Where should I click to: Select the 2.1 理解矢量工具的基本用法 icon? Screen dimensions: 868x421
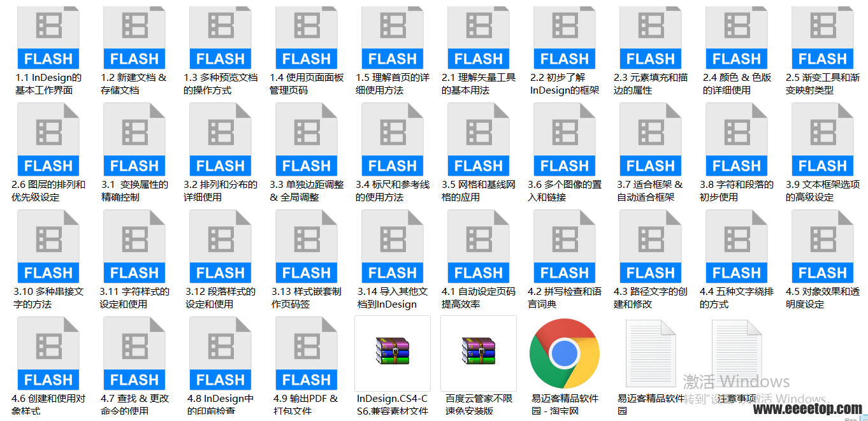[x=479, y=37]
